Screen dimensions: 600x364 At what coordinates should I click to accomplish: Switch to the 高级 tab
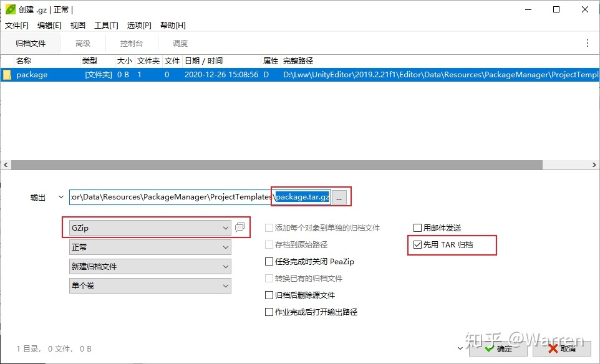click(x=83, y=43)
